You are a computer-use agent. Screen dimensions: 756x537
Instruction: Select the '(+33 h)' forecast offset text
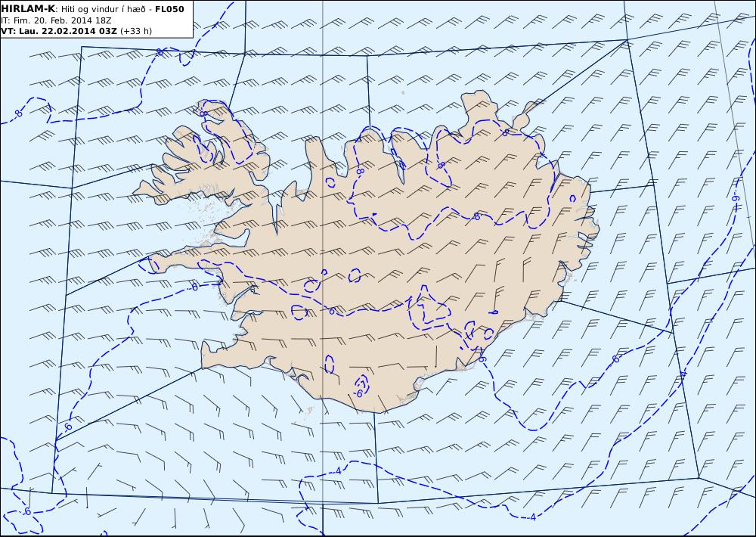[x=136, y=31]
